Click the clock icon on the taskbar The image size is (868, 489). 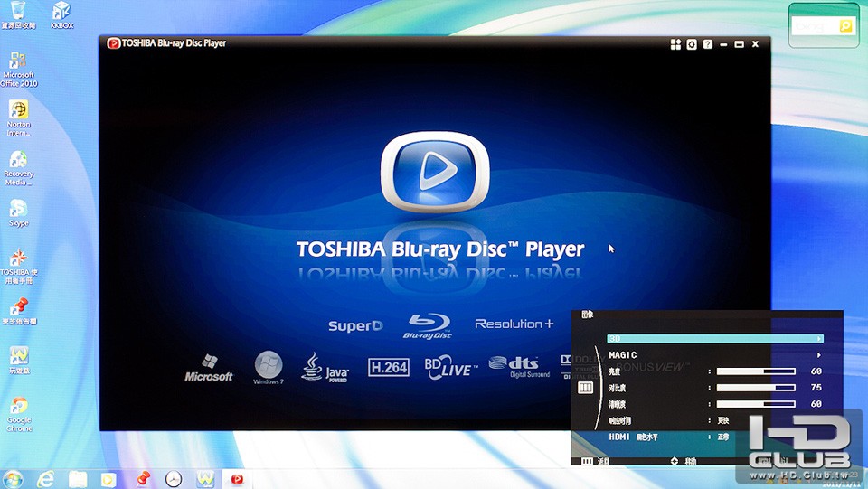(x=174, y=479)
